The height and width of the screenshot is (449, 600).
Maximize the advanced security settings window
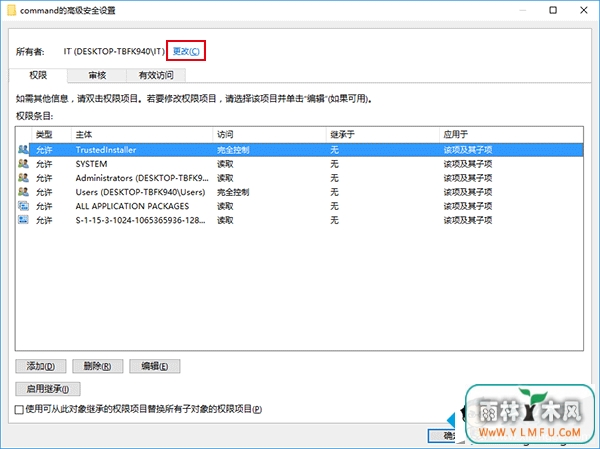[x=553, y=10]
